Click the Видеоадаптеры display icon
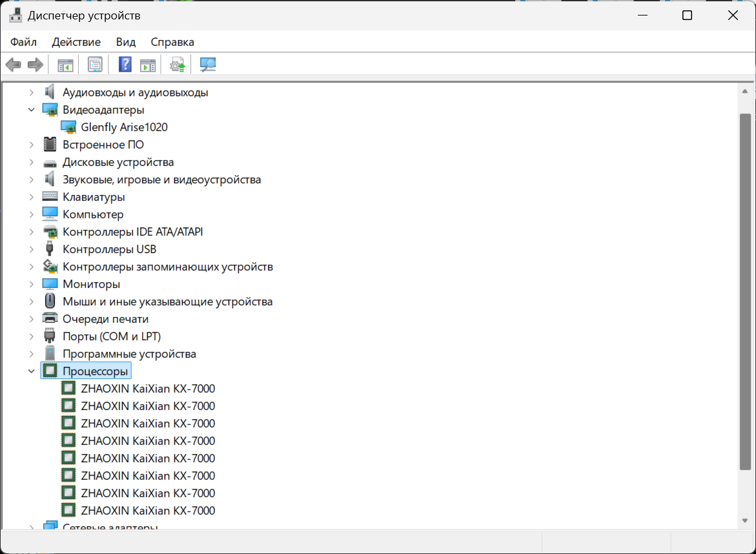 click(x=50, y=110)
